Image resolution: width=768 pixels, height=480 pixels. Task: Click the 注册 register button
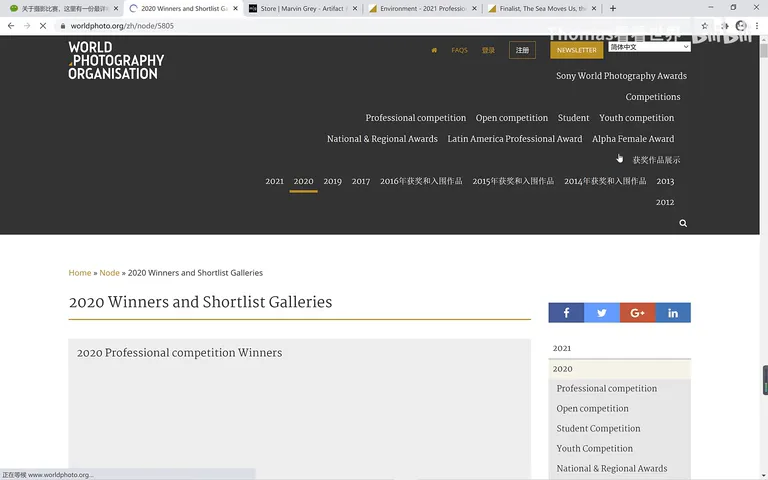pos(522,50)
